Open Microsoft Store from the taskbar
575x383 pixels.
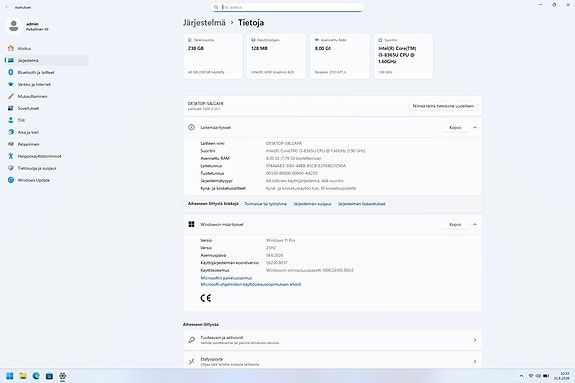[50, 376]
